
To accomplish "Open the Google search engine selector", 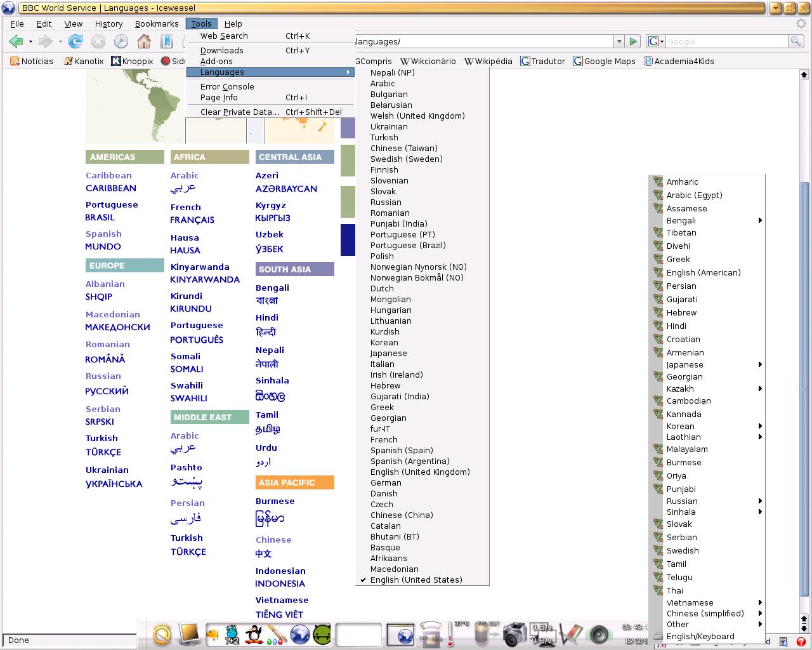I will point(656,41).
